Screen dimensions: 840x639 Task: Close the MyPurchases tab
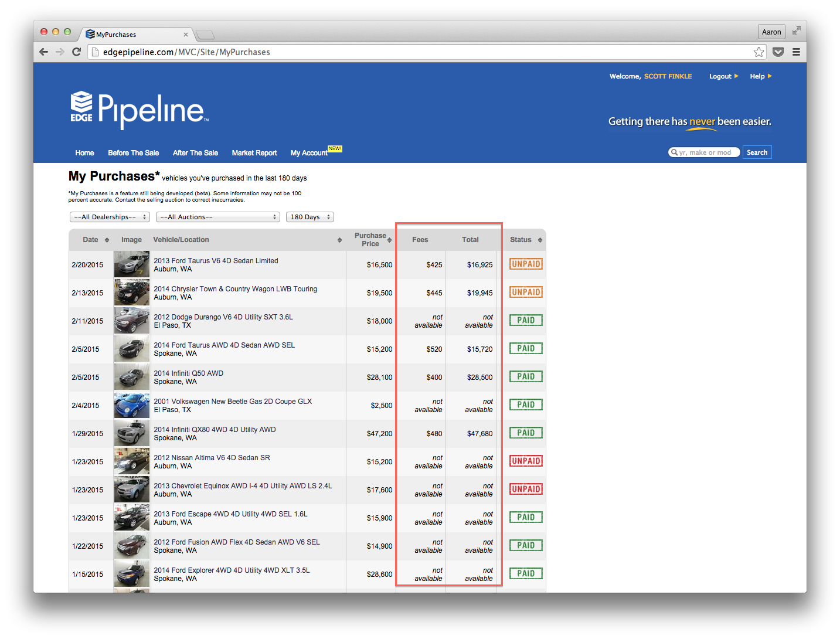(186, 35)
